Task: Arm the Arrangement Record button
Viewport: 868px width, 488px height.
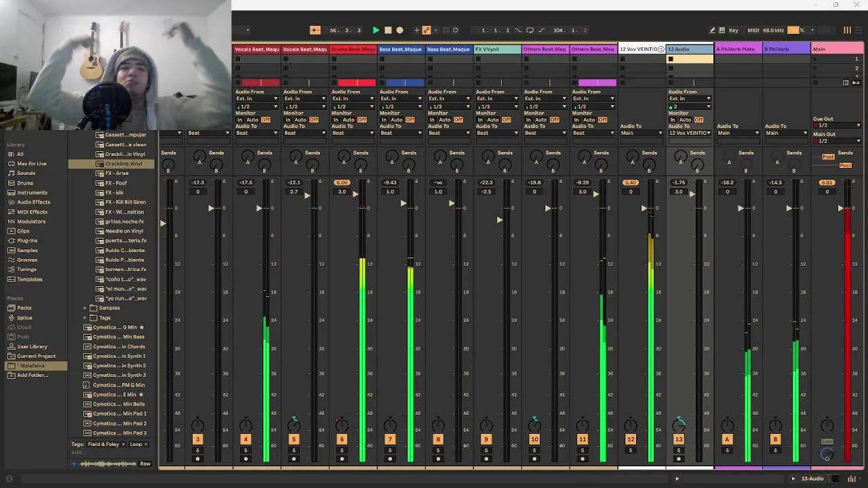Action: (x=399, y=30)
